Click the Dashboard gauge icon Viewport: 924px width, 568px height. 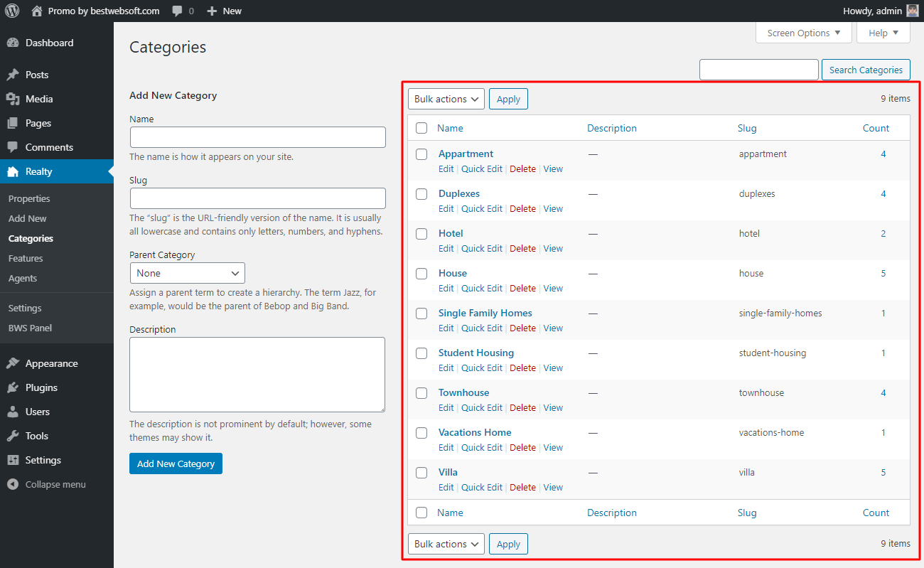point(13,43)
